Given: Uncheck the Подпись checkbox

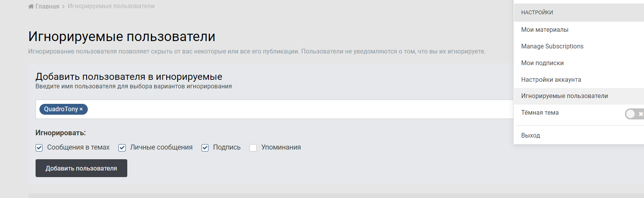Looking at the screenshot, I should click(x=205, y=148).
